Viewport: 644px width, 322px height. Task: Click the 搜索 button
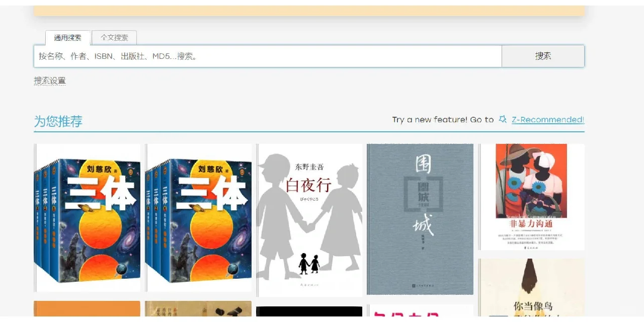tap(543, 56)
